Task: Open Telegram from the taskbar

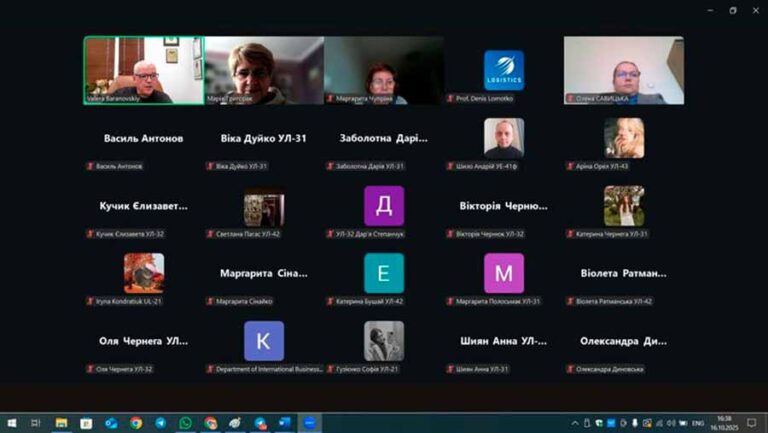Action: coord(160,423)
